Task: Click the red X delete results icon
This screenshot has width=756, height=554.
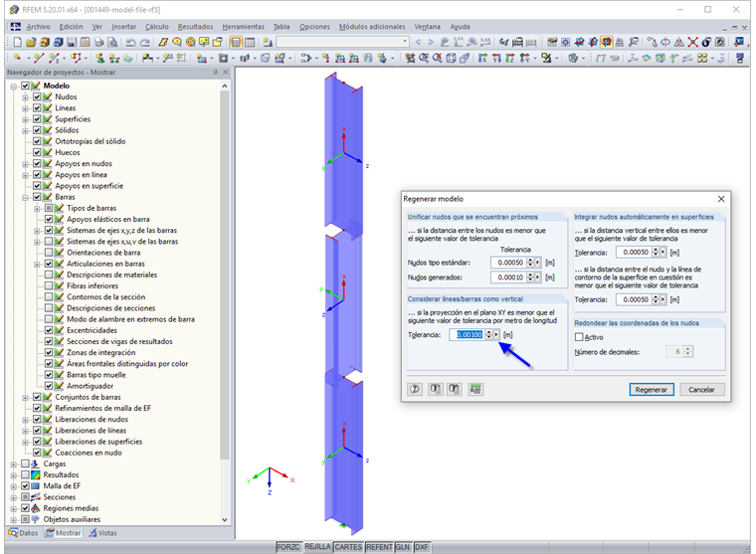Action: 693,42
